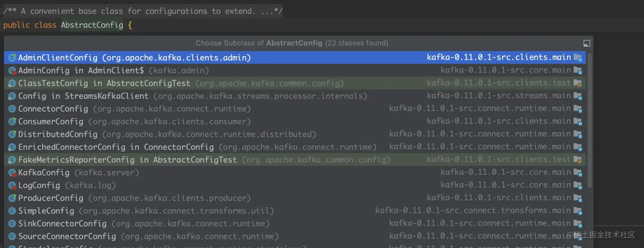
Task: Click module label in the KafkaConfig row
Action: tap(506, 172)
